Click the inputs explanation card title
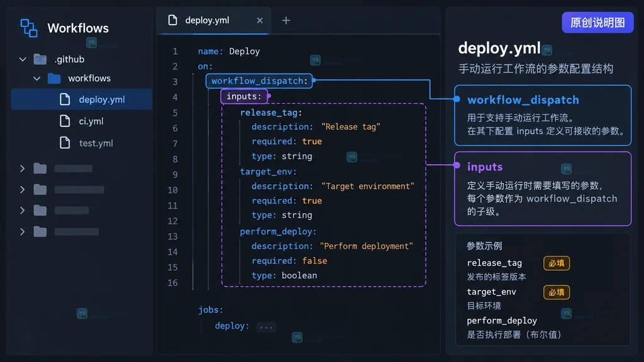The width and height of the screenshot is (644, 362). coord(485,167)
